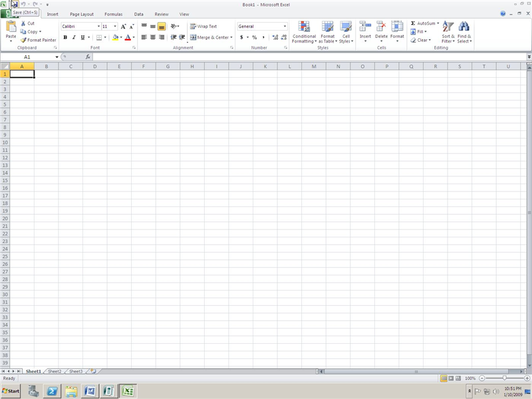The image size is (532, 399).
Task: Click the Windows Start button
Action: coord(11,391)
